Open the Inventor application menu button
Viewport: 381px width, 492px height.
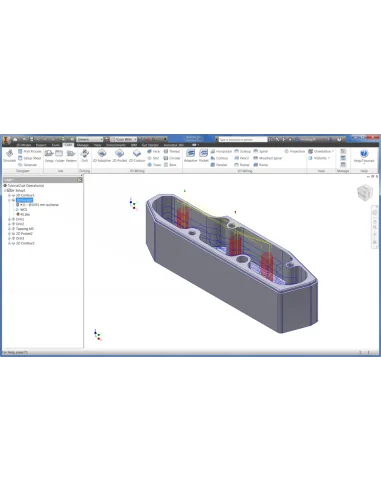[6, 139]
